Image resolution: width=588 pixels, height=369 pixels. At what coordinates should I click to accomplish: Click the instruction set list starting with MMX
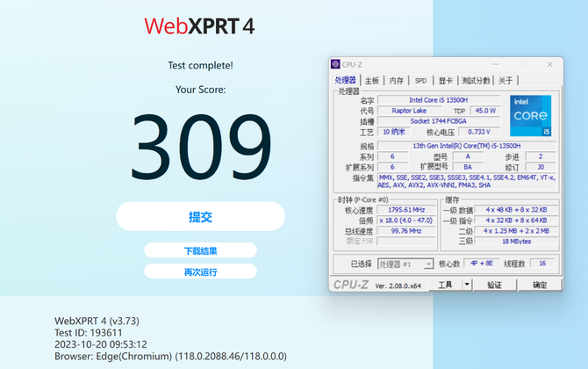click(x=467, y=181)
